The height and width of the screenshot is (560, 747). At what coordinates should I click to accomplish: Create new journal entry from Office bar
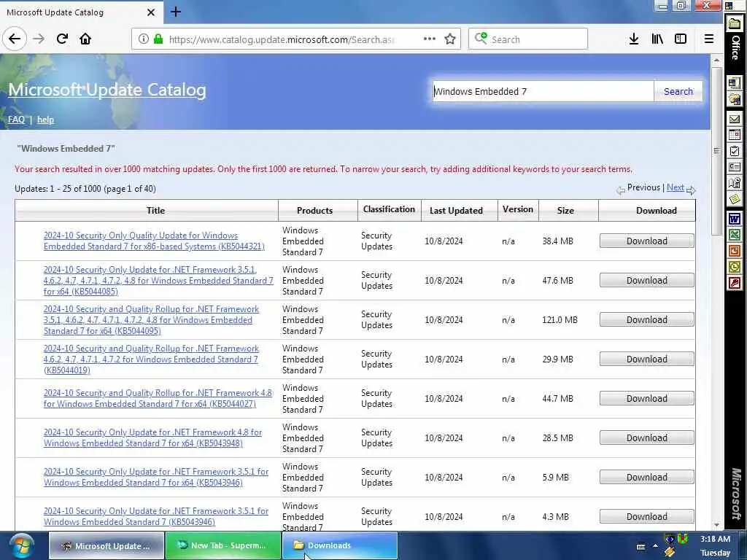click(x=735, y=183)
